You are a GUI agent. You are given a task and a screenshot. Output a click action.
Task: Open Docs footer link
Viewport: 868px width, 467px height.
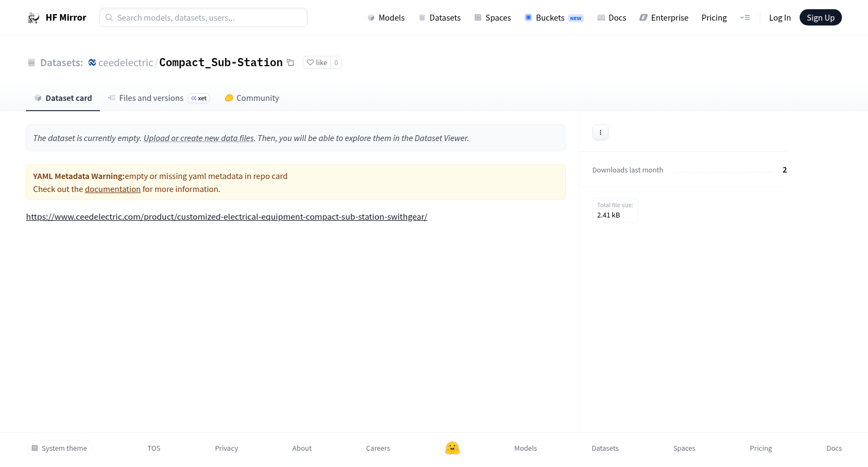(x=834, y=449)
